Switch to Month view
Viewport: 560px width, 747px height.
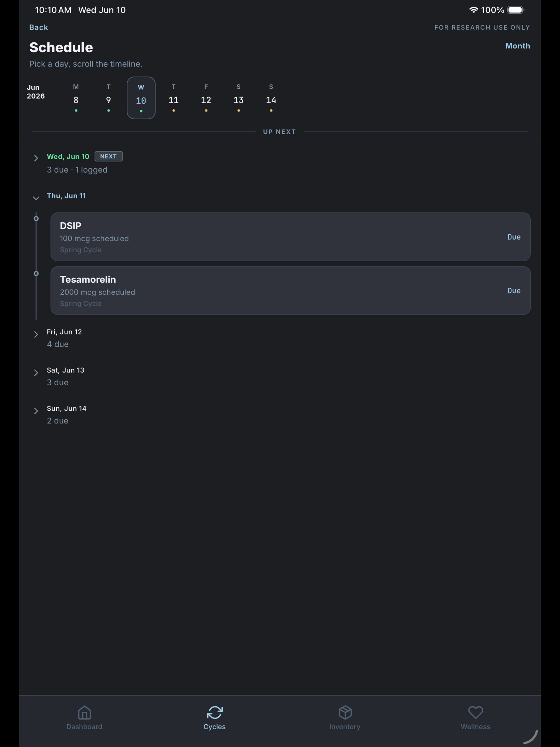(x=517, y=46)
